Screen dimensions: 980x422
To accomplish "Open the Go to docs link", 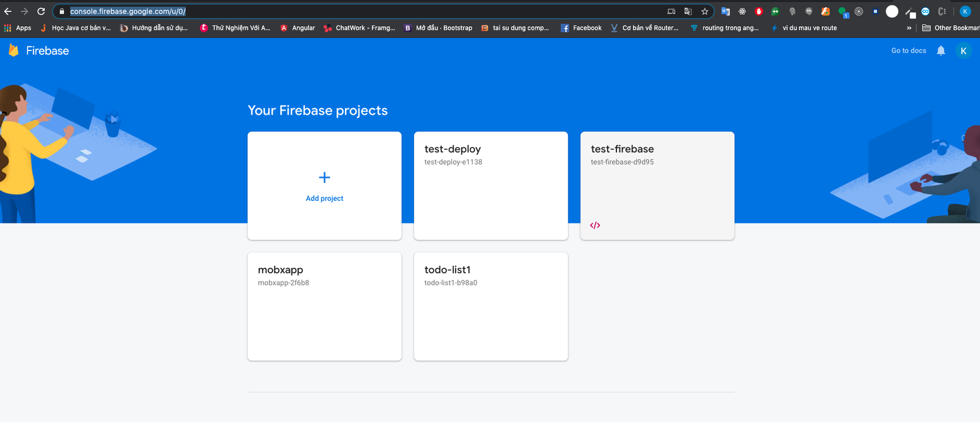I will point(908,51).
